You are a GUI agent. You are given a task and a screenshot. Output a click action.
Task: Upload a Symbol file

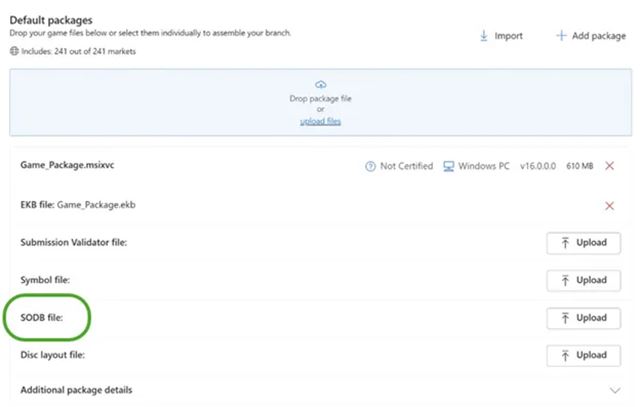click(584, 280)
